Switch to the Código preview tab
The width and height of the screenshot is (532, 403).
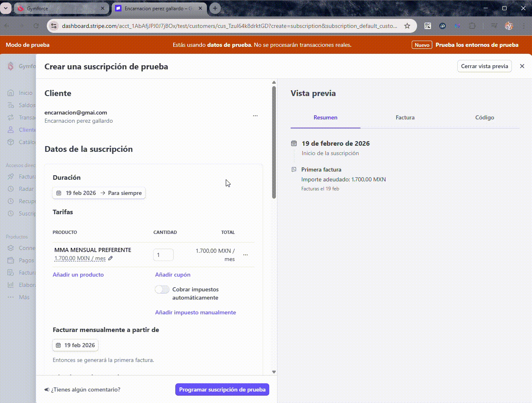(484, 117)
